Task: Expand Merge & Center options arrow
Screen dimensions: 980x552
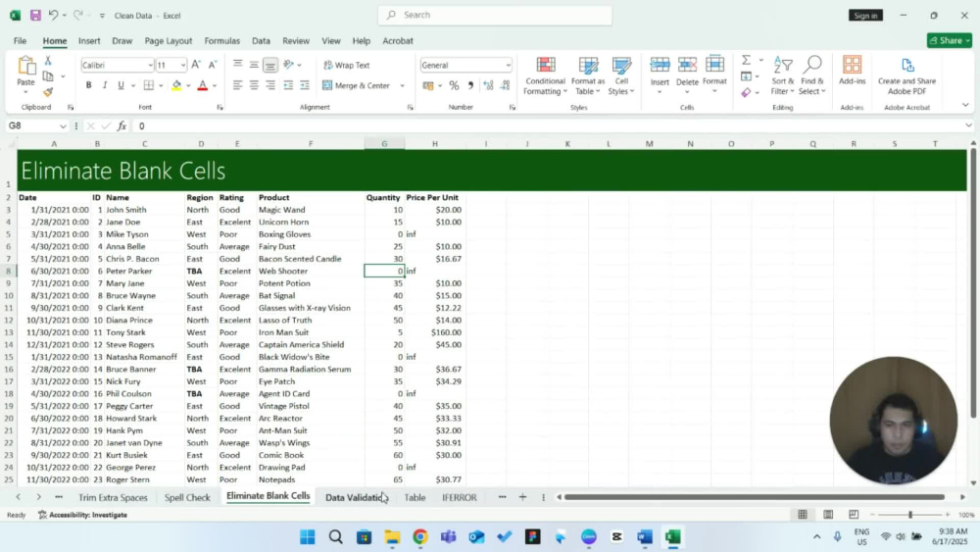Action: [x=402, y=85]
